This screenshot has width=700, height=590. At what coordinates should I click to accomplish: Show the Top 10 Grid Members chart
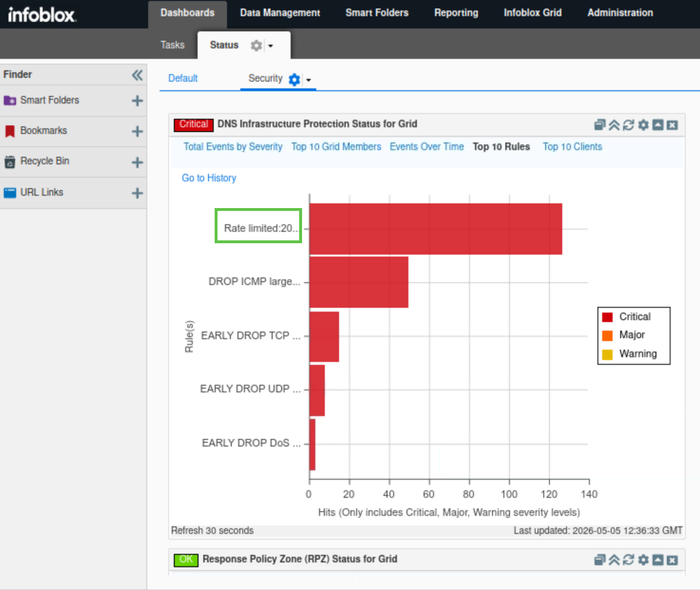(336, 147)
